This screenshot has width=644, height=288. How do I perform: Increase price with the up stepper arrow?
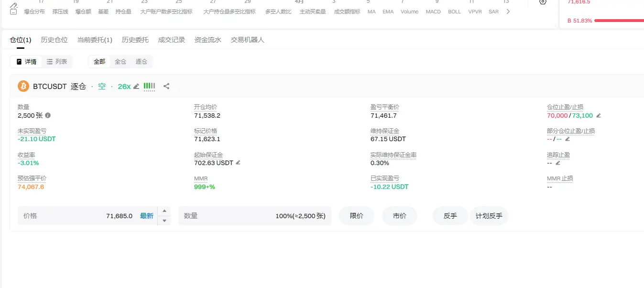[164, 211]
